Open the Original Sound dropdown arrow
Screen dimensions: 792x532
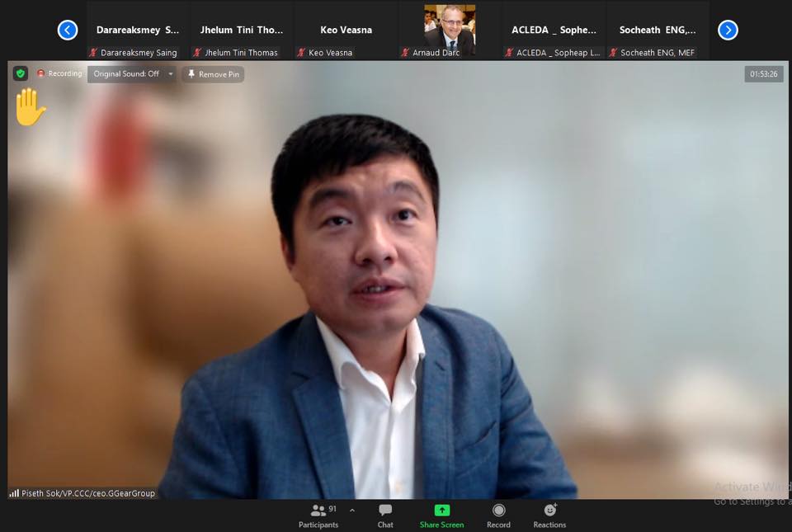(171, 74)
